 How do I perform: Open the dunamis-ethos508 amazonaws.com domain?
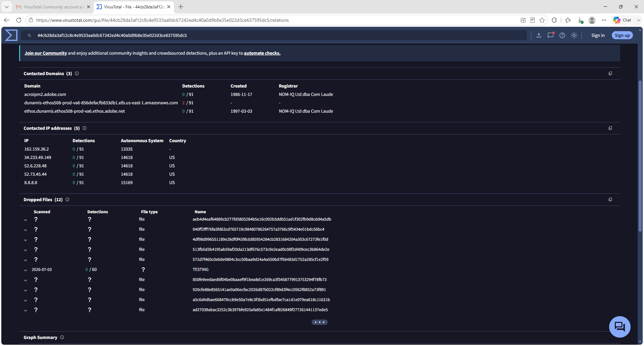coord(101,103)
